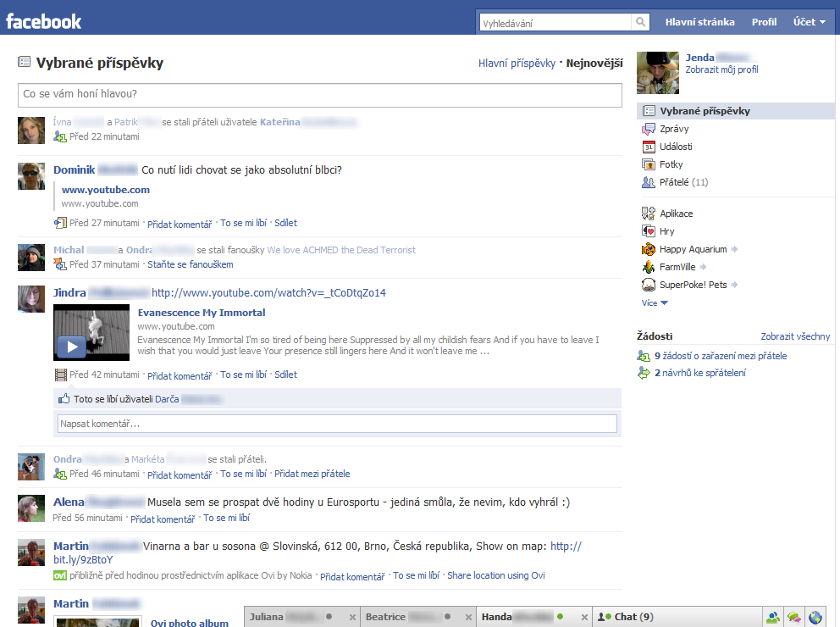Click the Napsat komentář field
Viewport: 840px width, 627px height.
[337, 424]
